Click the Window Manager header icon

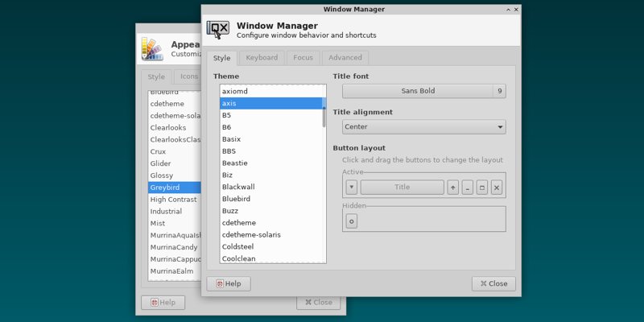[217, 30]
